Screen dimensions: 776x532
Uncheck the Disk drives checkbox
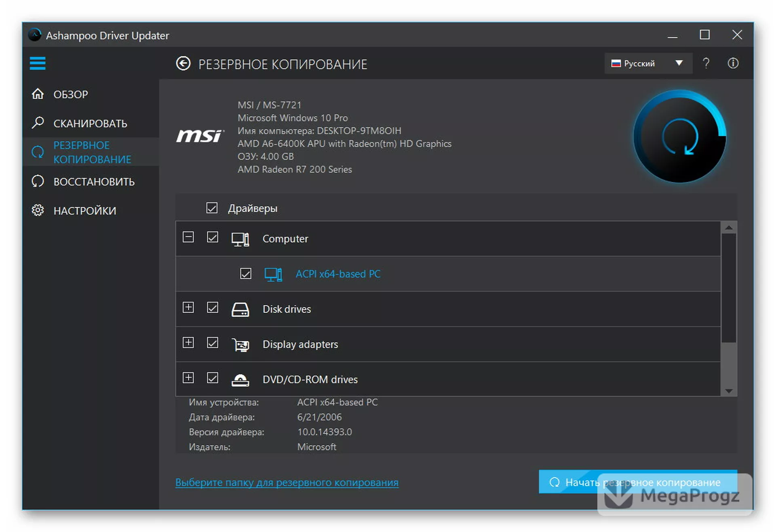[213, 307]
